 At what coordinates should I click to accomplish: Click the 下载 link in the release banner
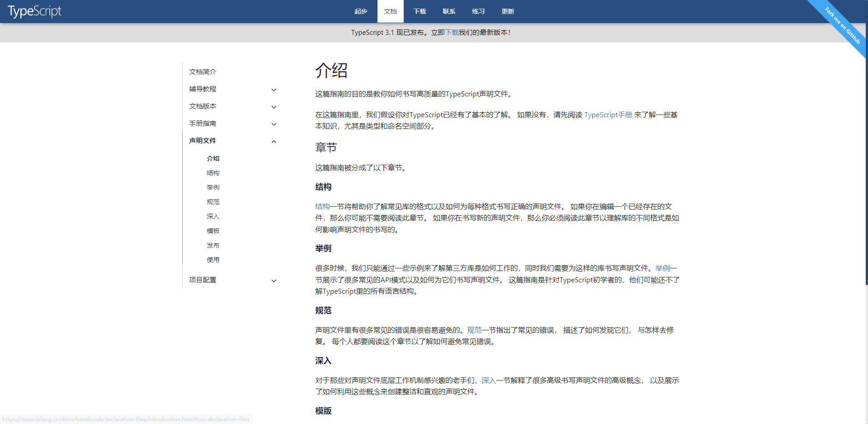[452, 33]
